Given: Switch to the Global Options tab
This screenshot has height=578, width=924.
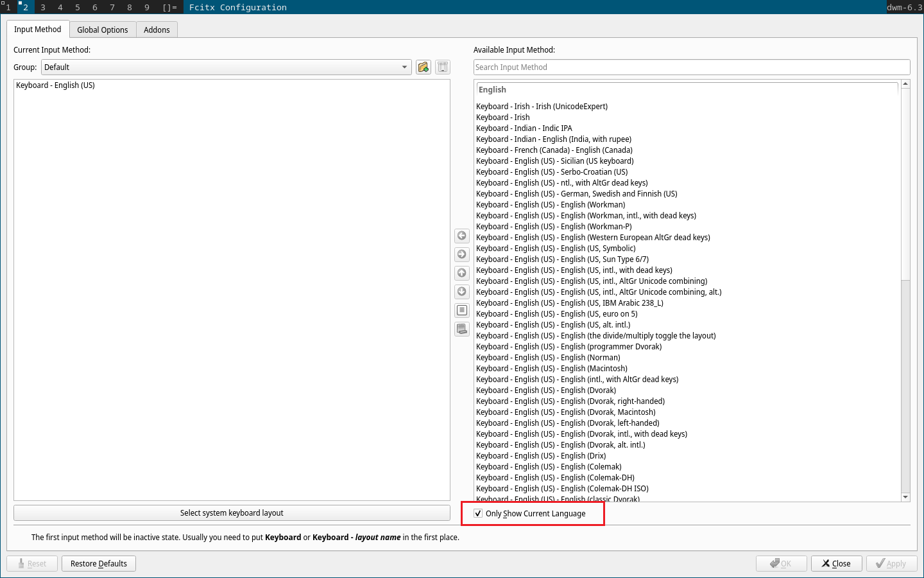Looking at the screenshot, I should pos(103,30).
